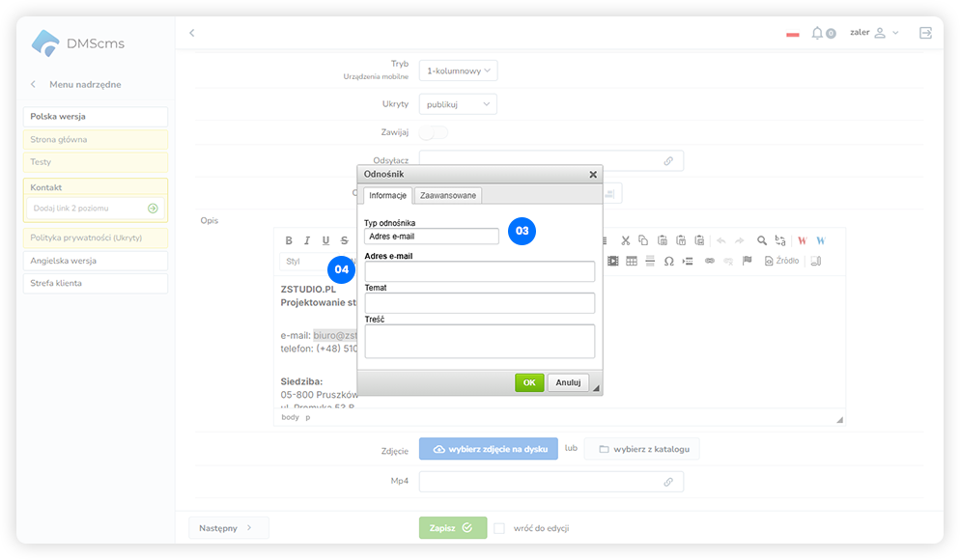Click the paste as plain text icon
The height and width of the screenshot is (560, 960).
coord(681,240)
